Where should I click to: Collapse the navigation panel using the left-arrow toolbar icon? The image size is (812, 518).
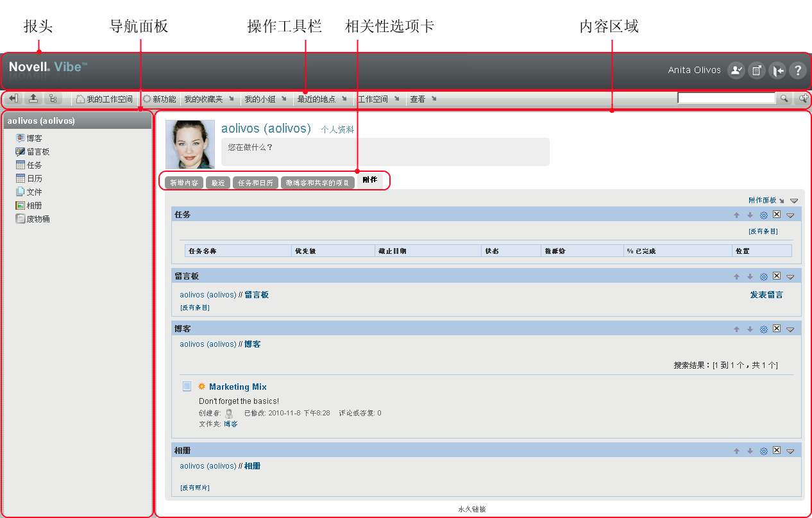click(13, 99)
